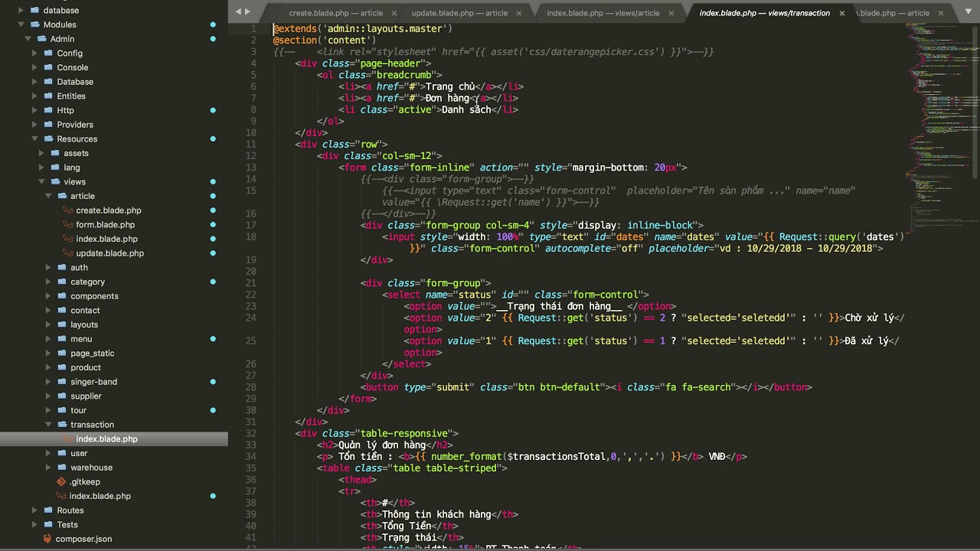Image resolution: width=980 pixels, height=551 pixels.
Task: Click the create.blade.php file icon
Action: pos(68,210)
